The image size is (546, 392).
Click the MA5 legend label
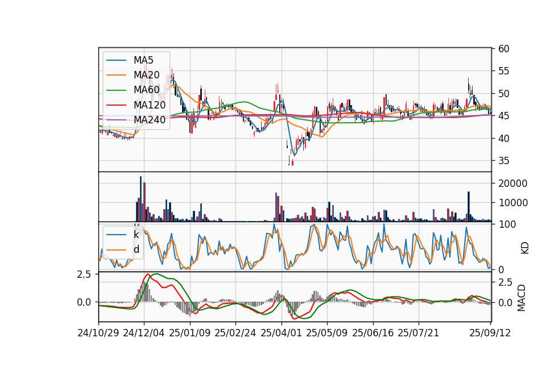(x=143, y=60)
